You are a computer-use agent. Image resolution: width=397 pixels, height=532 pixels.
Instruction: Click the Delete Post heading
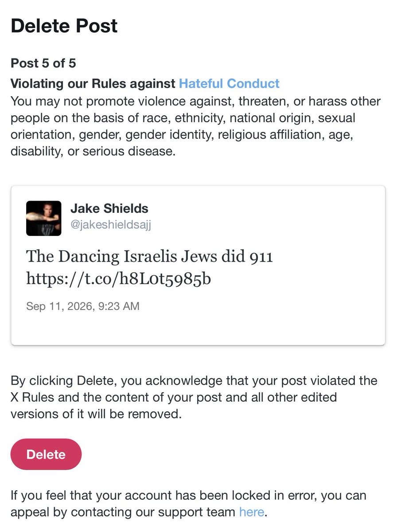(x=64, y=27)
